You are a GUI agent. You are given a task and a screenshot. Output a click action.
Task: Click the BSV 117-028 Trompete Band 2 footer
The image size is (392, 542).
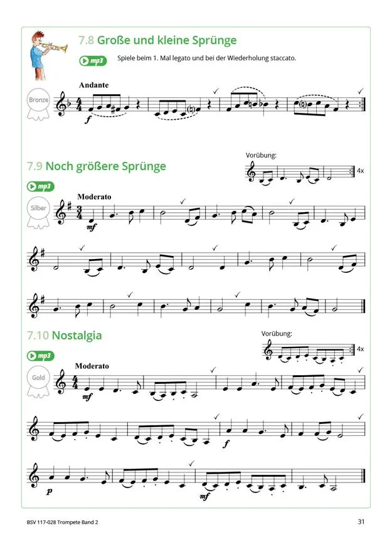click(x=62, y=523)
